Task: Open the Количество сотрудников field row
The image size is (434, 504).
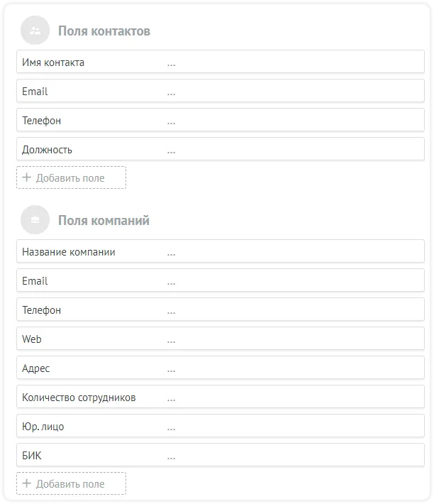Action: click(x=220, y=398)
